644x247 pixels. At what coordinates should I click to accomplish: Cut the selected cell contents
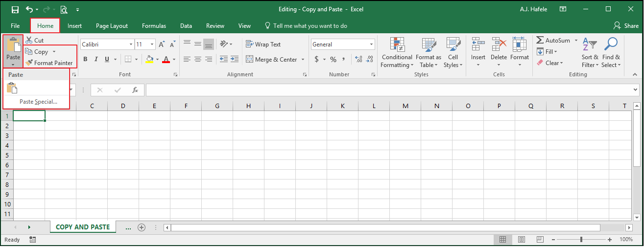[x=35, y=41]
